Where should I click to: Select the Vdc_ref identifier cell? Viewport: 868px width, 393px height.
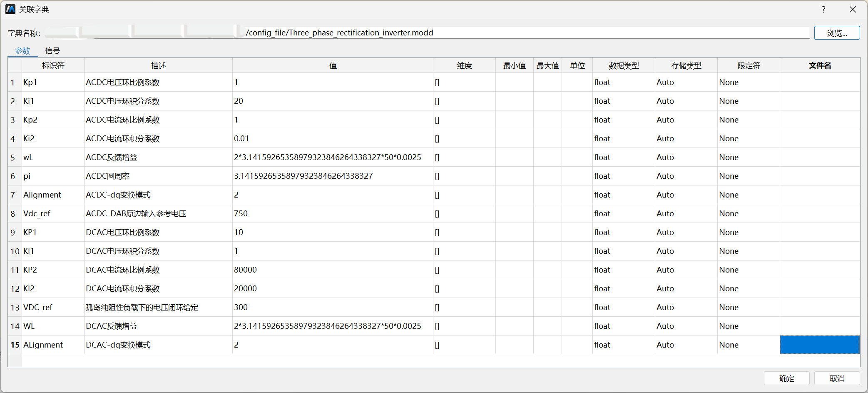[x=53, y=213]
